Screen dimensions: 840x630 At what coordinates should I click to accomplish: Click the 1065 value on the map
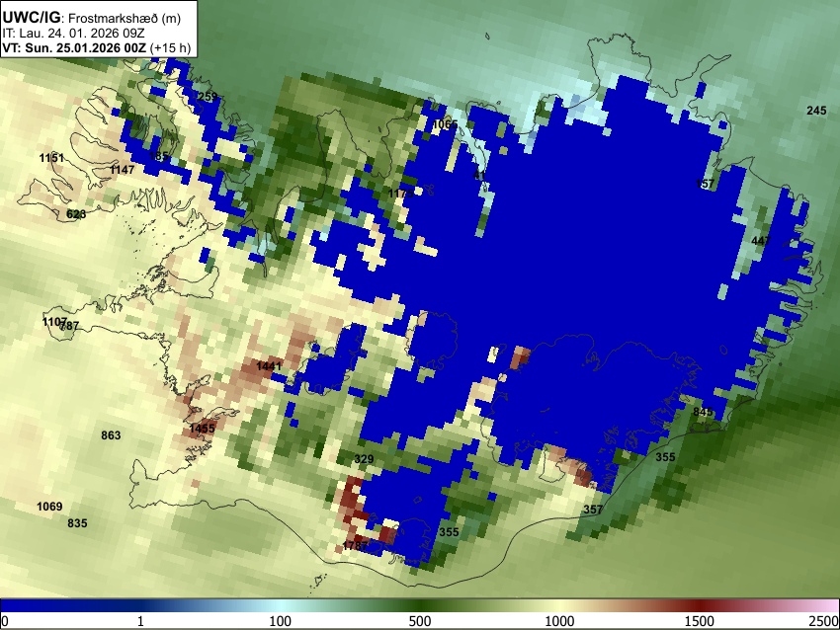pyautogui.click(x=445, y=124)
